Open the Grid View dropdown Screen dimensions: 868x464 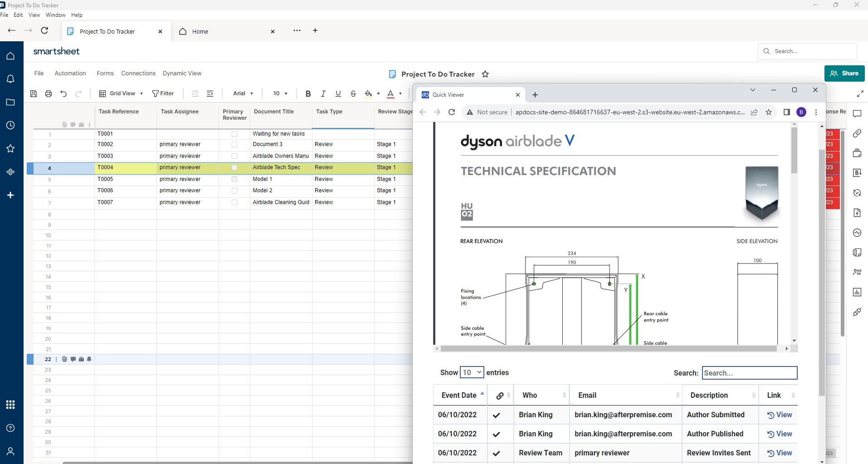coord(121,93)
